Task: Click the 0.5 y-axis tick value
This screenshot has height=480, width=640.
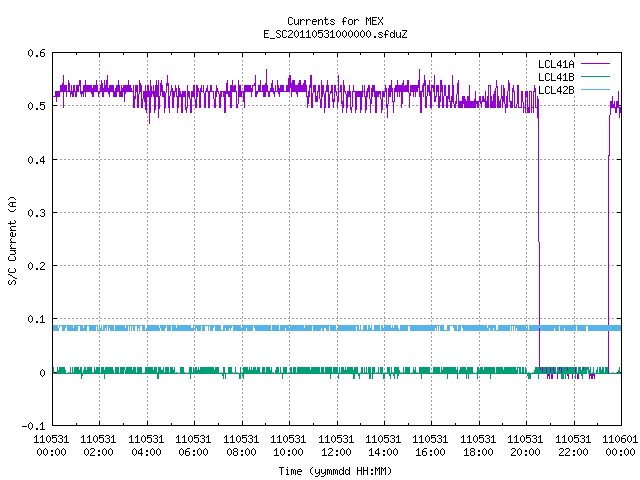Action: (36, 106)
